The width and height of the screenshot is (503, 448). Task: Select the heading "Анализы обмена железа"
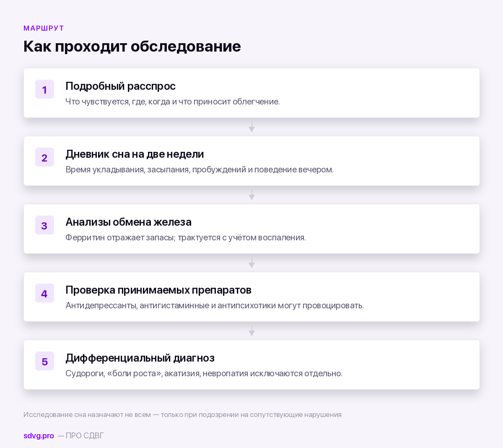click(128, 222)
